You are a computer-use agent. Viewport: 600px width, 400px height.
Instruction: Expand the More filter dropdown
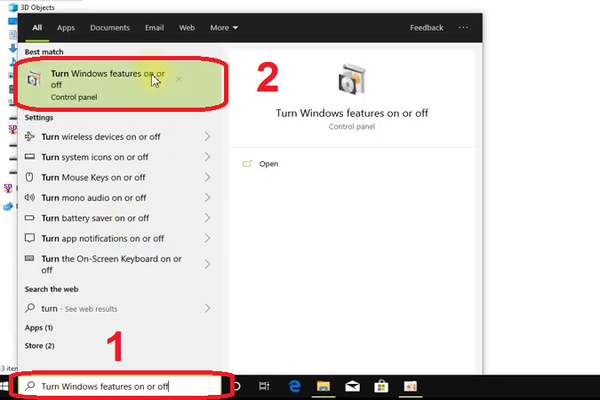tap(224, 28)
